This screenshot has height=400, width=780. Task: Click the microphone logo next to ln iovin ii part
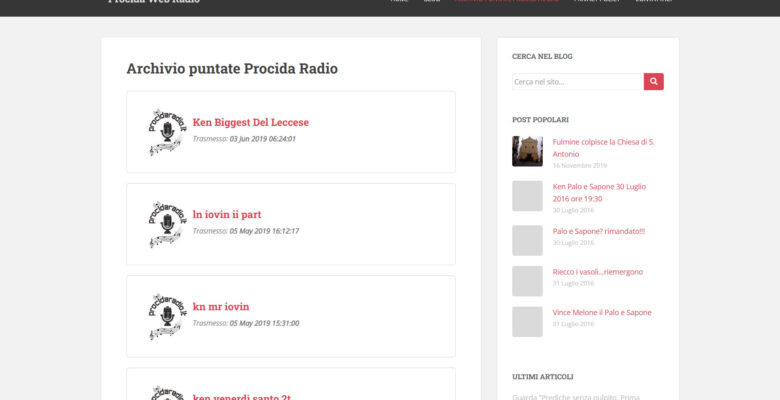pos(165,224)
